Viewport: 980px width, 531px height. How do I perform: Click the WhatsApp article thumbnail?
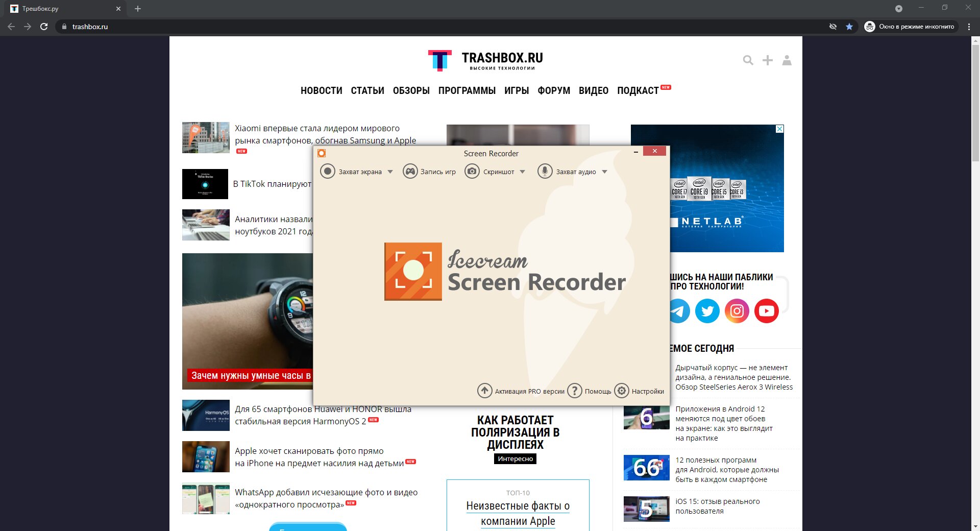[206, 498]
